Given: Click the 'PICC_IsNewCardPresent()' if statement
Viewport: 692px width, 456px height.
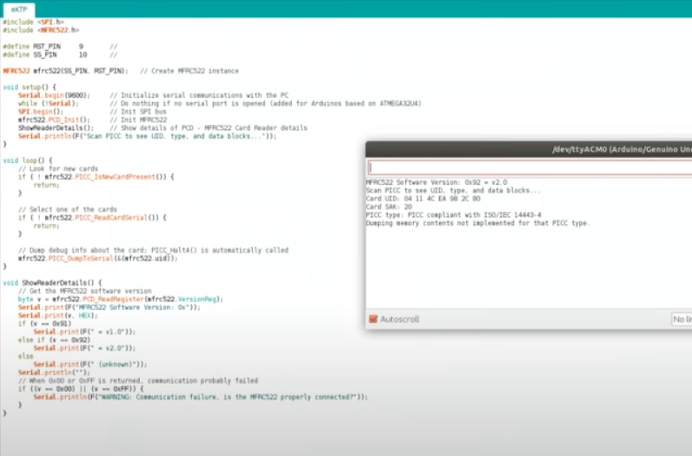Looking at the screenshot, I should pyautogui.click(x=96, y=177).
